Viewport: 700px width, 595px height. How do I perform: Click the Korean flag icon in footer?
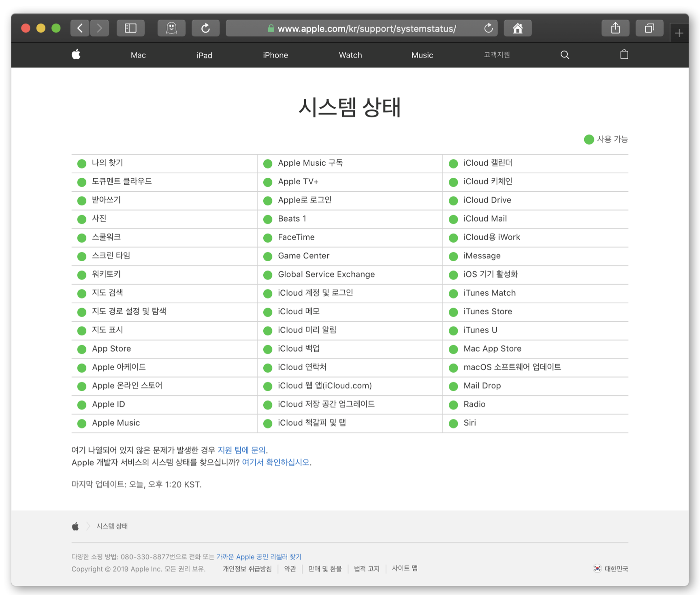(597, 568)
